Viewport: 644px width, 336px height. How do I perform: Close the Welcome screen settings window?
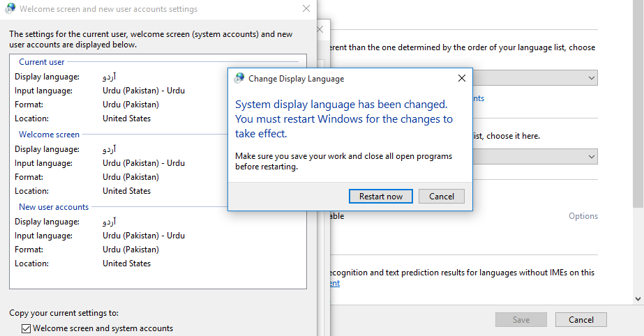tap(306, 8)
